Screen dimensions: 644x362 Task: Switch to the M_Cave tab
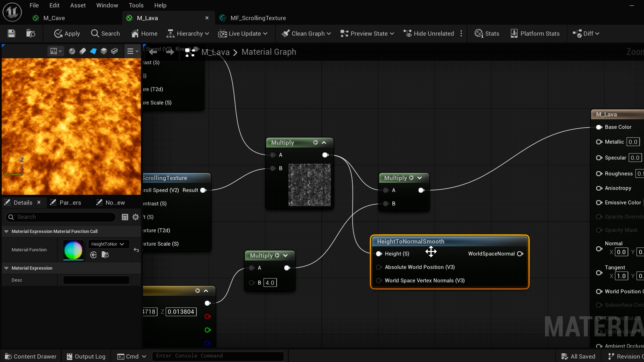point(54,18)
